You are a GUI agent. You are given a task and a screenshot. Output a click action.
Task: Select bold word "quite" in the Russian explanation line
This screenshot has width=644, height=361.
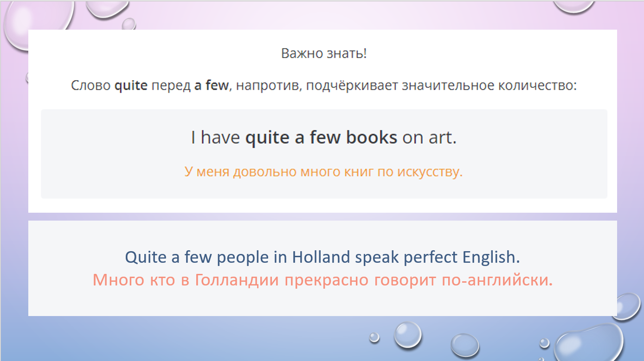[x=130, y=86]
